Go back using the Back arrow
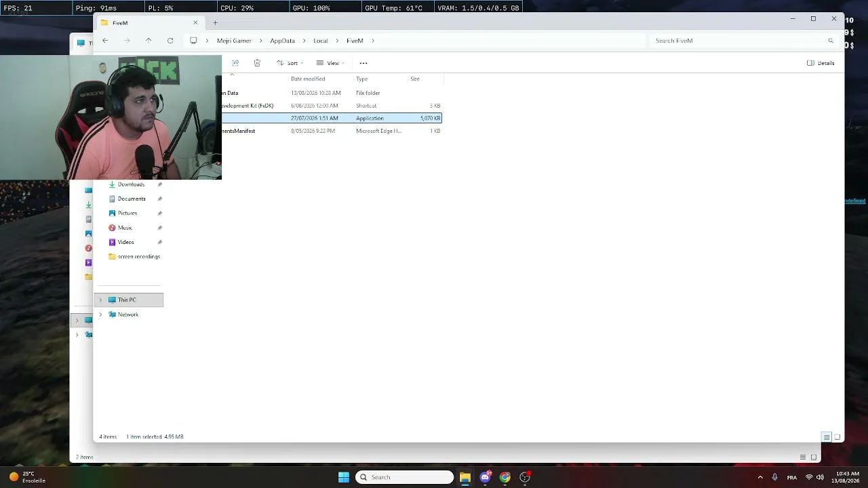Image resolution: width=868 pixels, height=488 pixels. coord(105,41)
